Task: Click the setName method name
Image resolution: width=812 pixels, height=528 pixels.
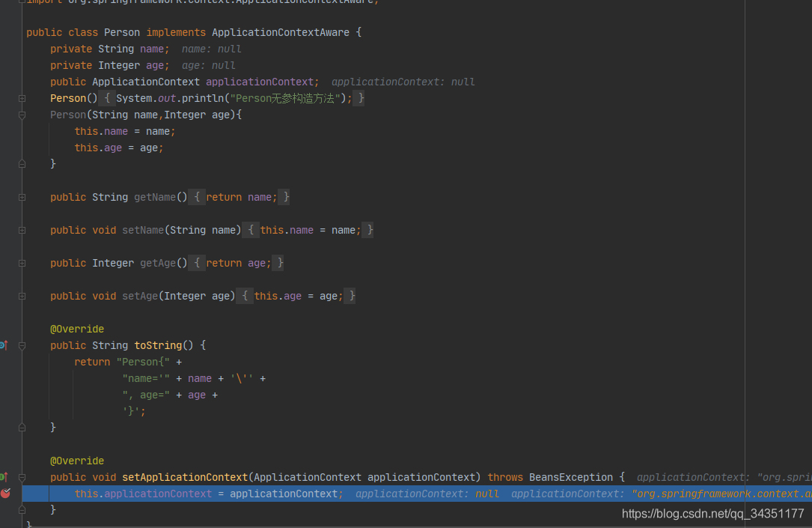Action: [143, 230]
